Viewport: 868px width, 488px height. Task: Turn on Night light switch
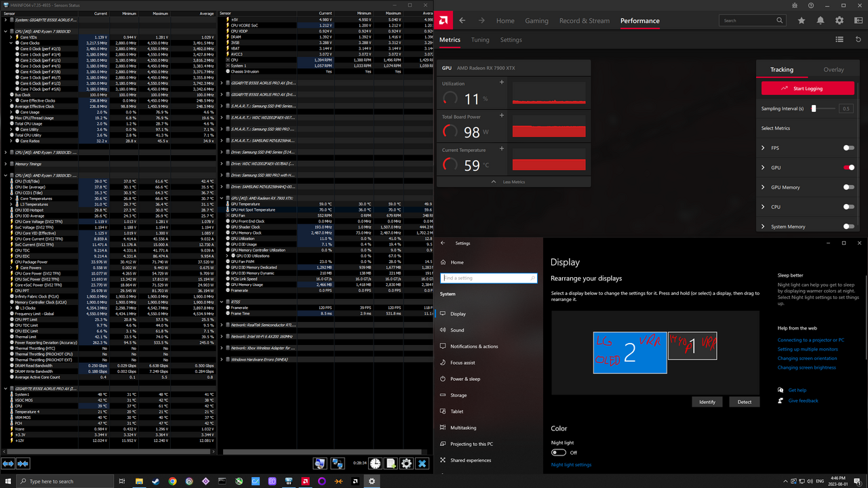(x=559, y=453)
